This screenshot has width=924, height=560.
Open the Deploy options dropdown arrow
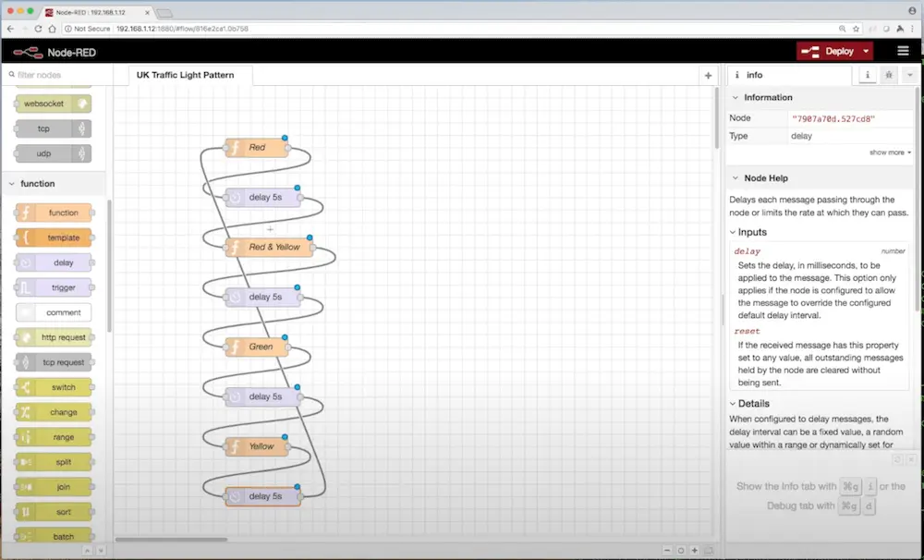point(866,52)
